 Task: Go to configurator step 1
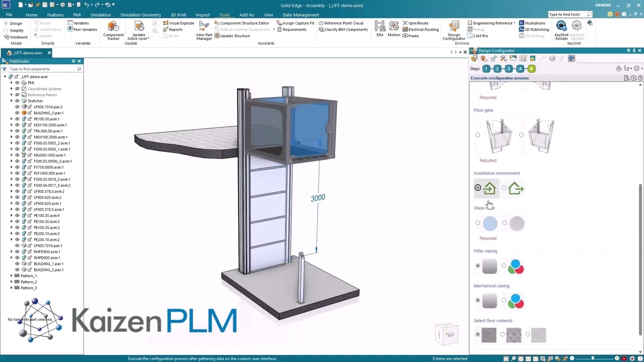(486, 69)
